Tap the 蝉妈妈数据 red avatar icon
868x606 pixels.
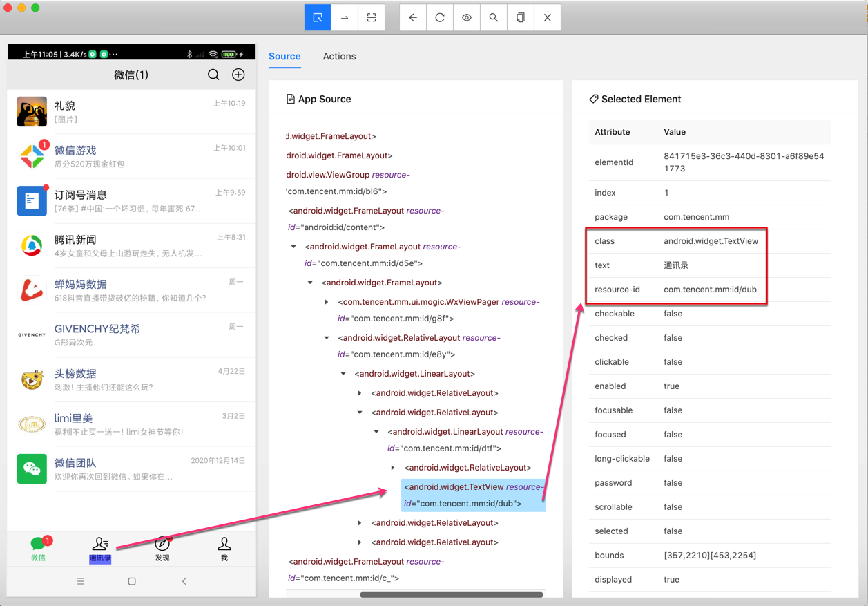(32, 290)
